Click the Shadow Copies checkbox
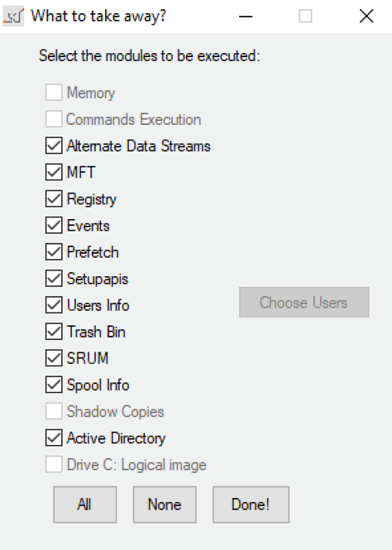The height and width of the screenshot is (550, 392). [54, 411]
